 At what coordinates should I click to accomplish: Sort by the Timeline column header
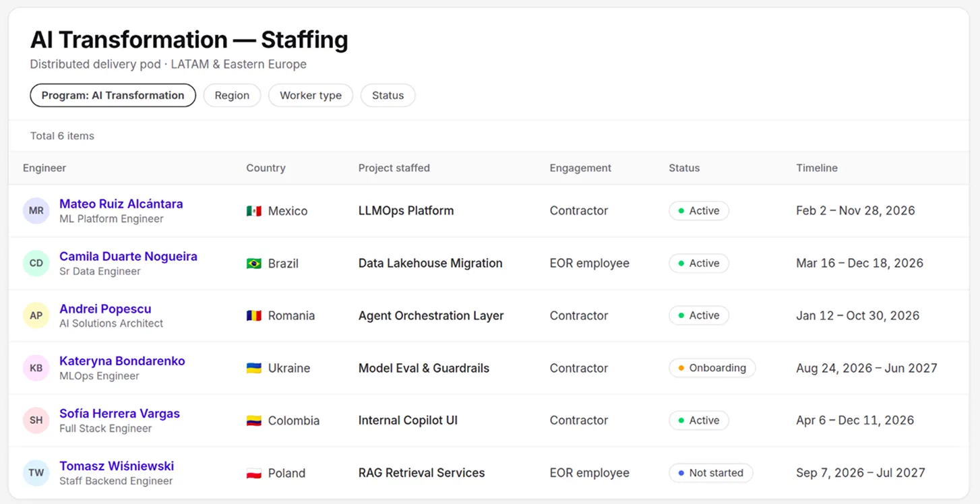tap(817, 168)
